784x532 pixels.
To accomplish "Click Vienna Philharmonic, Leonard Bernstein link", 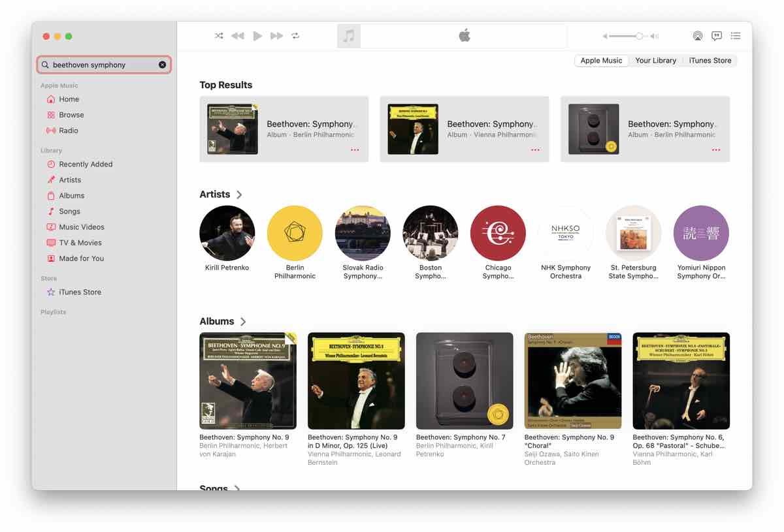I will (x=354, y=458).
